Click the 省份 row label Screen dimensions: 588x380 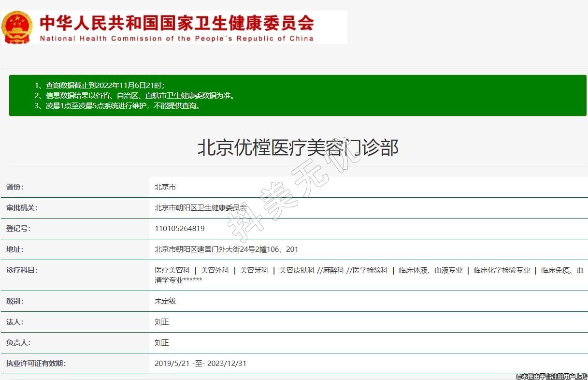[x=14, y=187]
